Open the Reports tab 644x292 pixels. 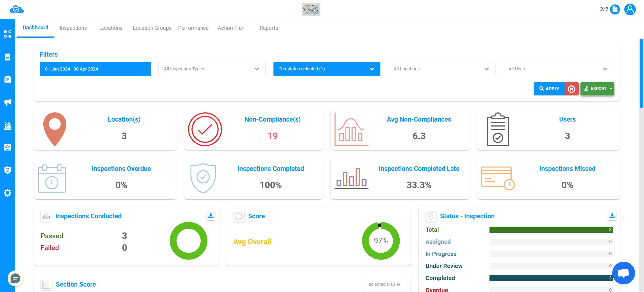click(269, 28)
